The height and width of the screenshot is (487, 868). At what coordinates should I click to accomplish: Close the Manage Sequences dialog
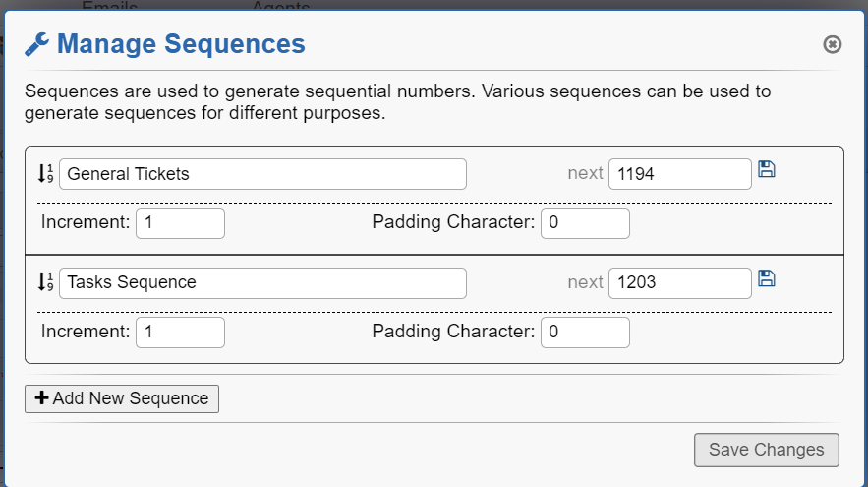pyautogui.click(x=832, y=44)
